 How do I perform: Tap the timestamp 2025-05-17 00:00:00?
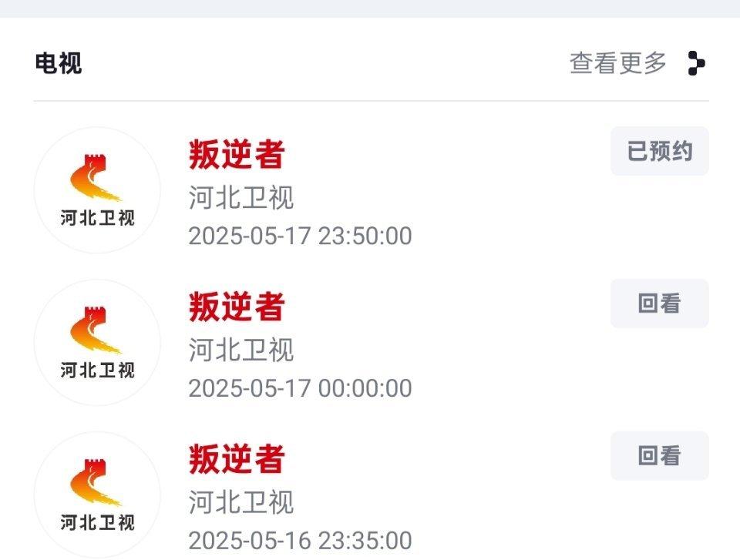(300, 388)
